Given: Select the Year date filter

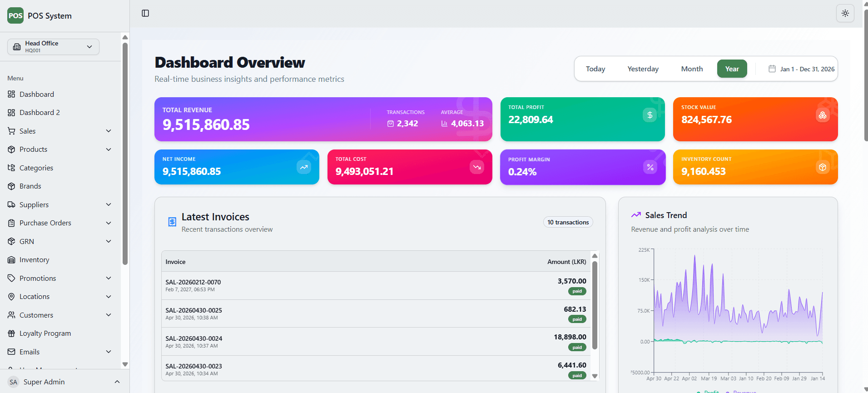Looking at the screenshot, I should tap(732, 69).
